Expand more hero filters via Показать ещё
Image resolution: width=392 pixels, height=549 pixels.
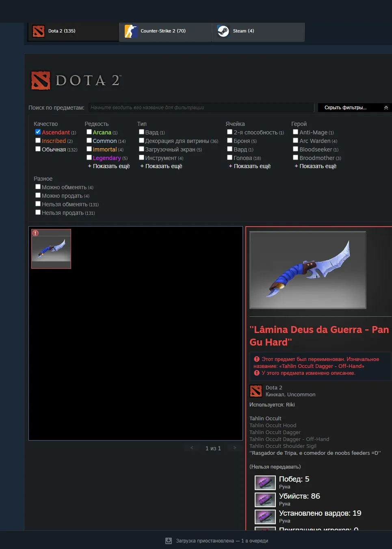(316, 166)
